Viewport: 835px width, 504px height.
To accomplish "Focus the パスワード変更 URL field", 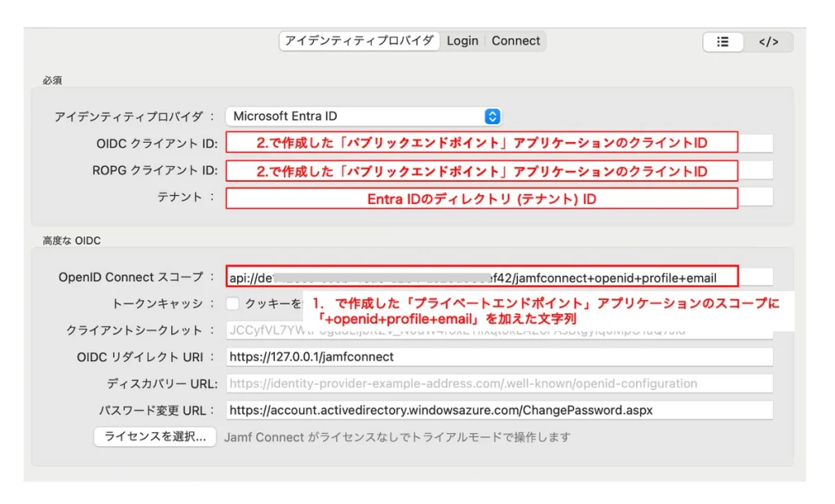I will pos(498,410).
